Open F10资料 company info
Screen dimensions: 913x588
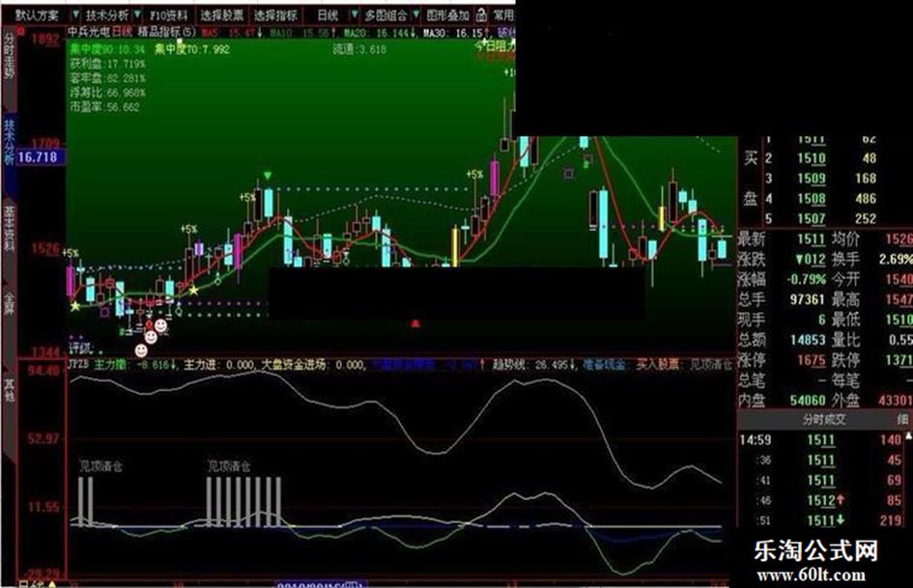pos(169,15)
